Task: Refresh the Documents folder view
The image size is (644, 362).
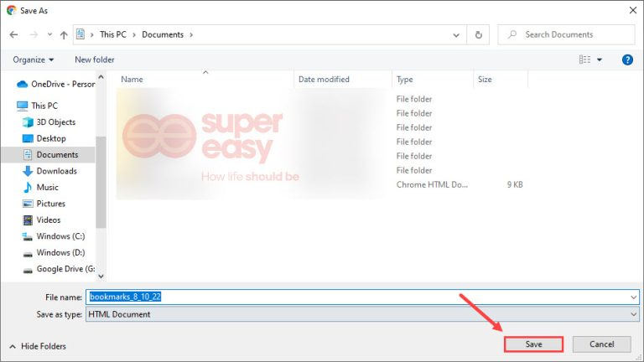Action: click(x=479, y=35)
